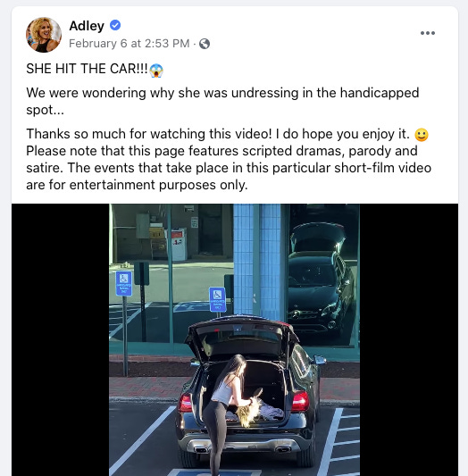Image resolution: width=468 pixels, height=476 pixels.
Task: Click the white parking line left of car
Action: tap(142, 441)
